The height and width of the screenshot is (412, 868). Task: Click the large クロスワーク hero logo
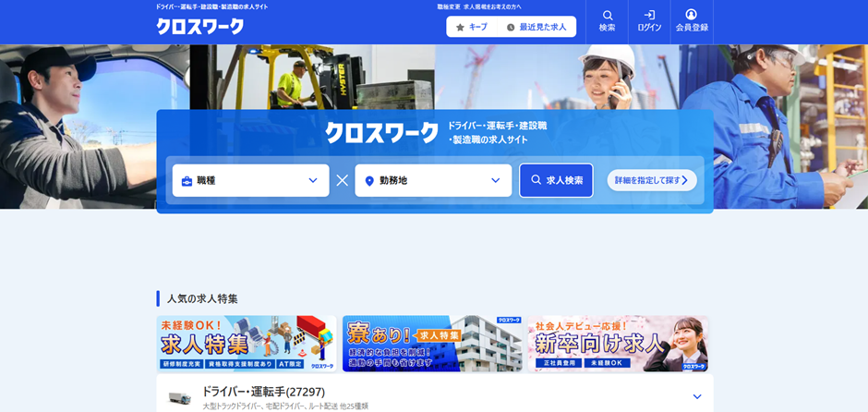[x=381, y=133]
